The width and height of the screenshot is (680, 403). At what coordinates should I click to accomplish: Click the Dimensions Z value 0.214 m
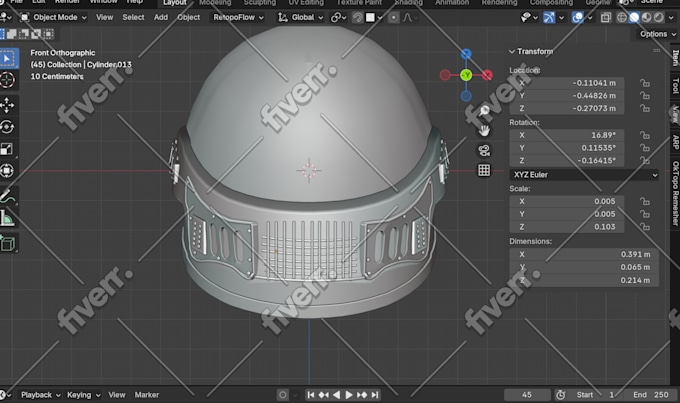(584, 280)
